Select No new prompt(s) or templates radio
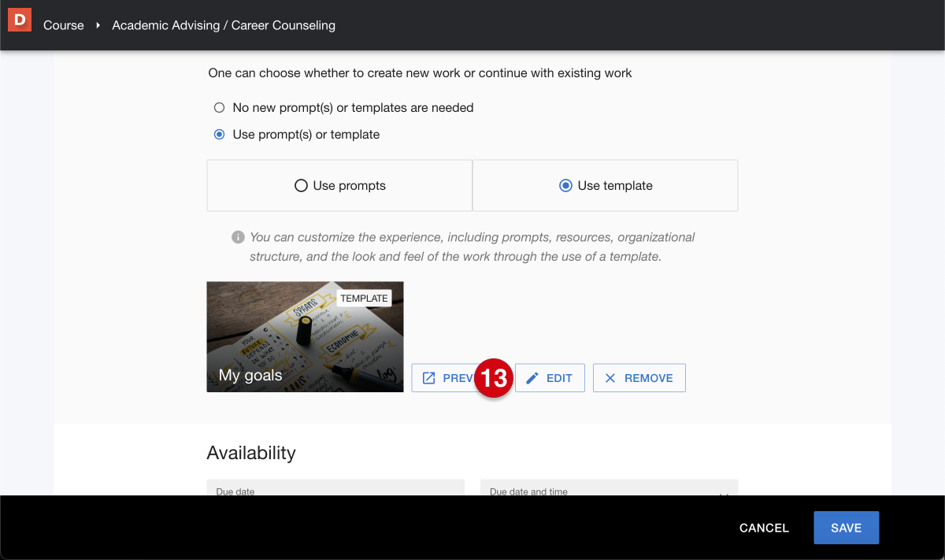The image size is (945, 560). [220, 107]
